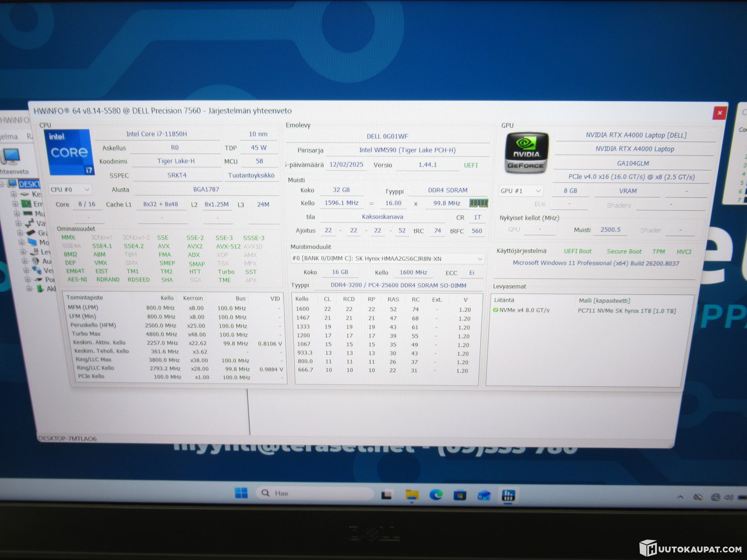Viewport: 747px width, 560px height.
Task: Click the PCIe v4.0 x16 interface field
Action: click(x=631, y=177)
